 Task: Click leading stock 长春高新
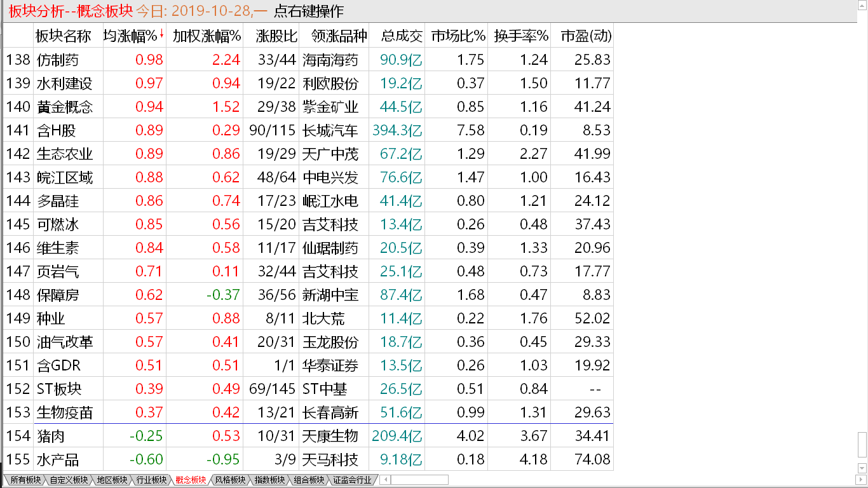click(x=330, y=412)
